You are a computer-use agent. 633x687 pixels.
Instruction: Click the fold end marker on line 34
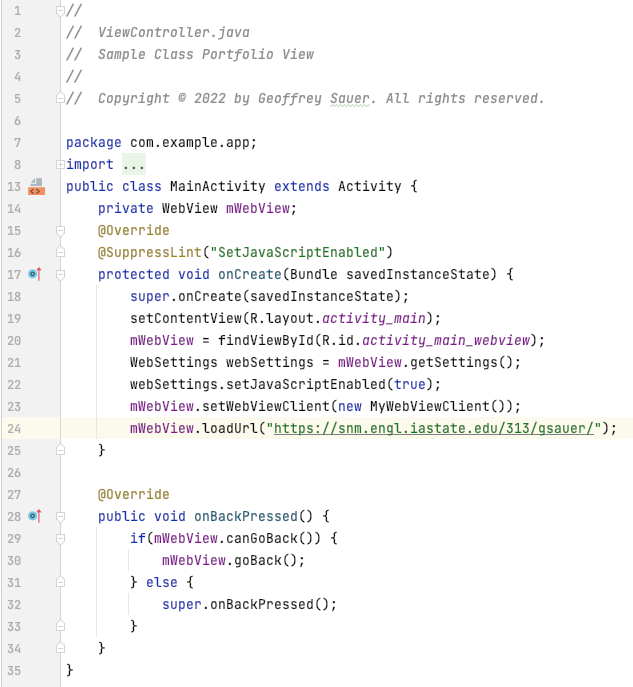60,648
